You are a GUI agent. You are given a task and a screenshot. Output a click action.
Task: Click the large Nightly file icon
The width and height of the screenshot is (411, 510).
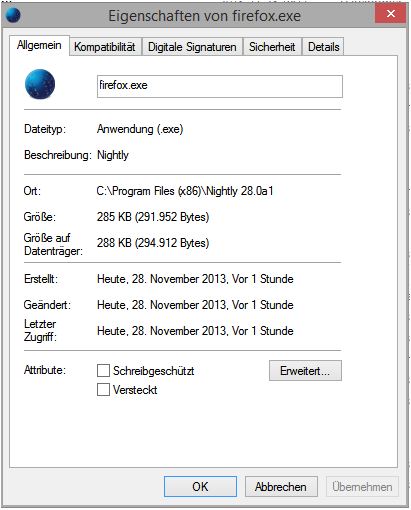pos(40,84)
